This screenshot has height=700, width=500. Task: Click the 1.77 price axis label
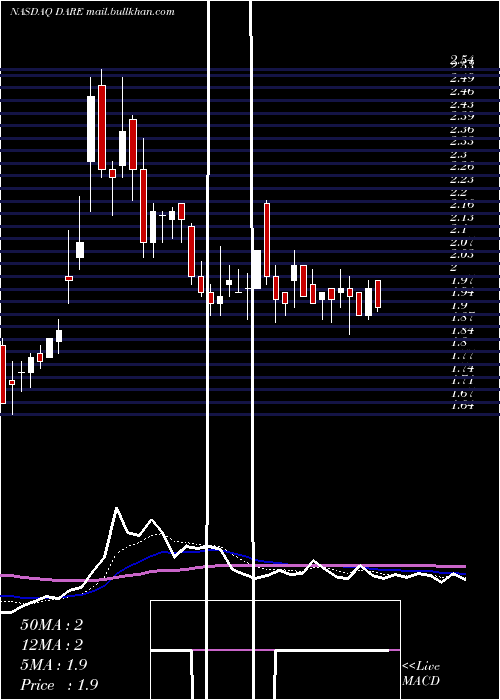pyautogui.click(x=462, y=356)
